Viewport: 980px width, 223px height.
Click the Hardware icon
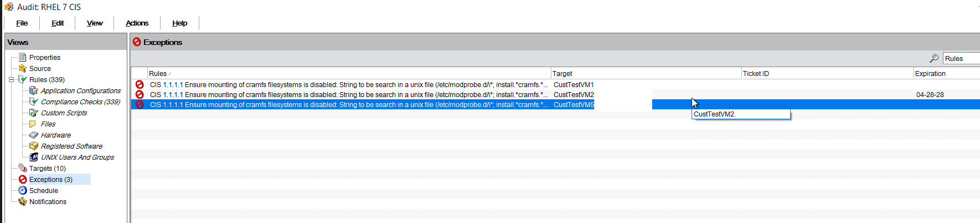(34, 135)
